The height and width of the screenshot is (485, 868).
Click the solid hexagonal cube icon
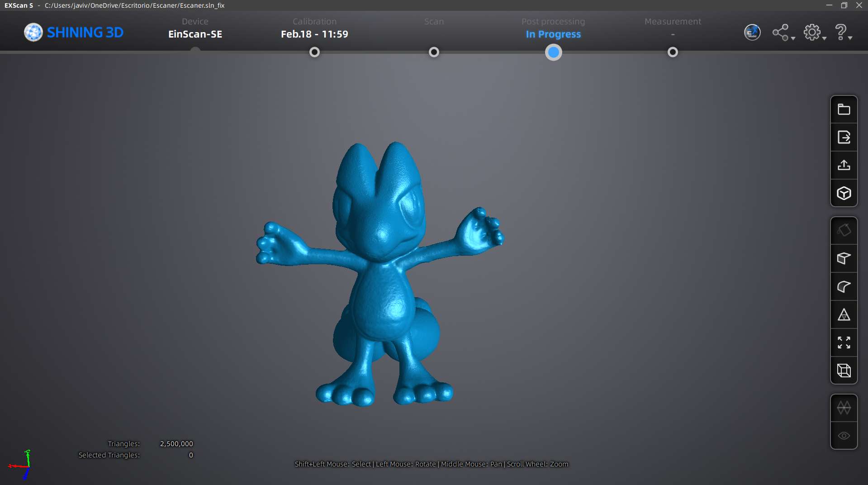[x=844, y=194]
